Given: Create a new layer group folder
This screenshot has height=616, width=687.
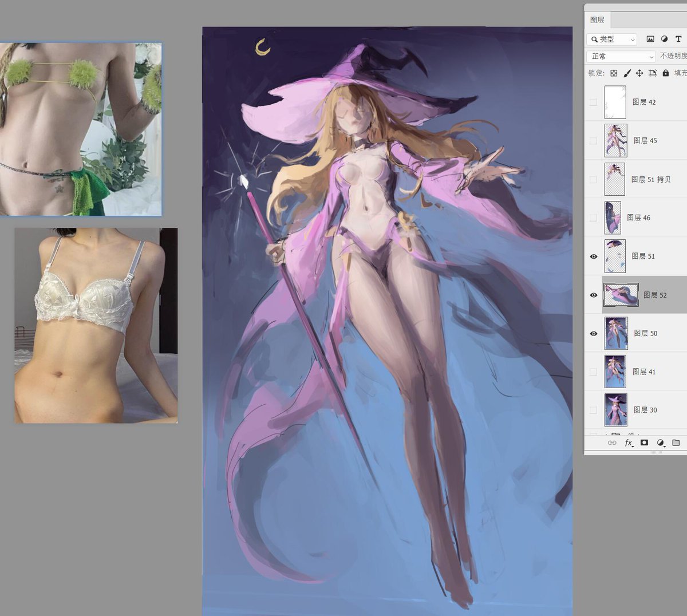Looking at the screenshot, I should point(676,443).
